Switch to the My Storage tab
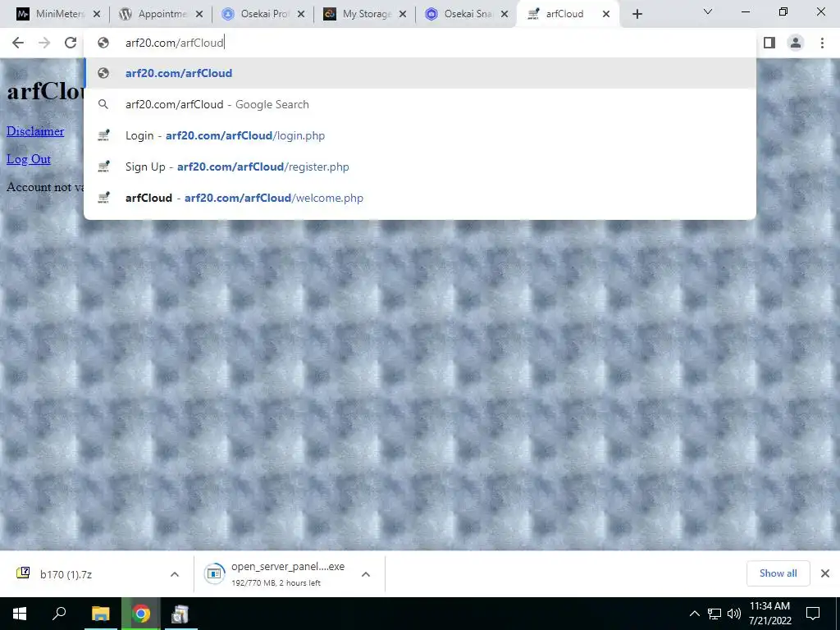Screen dimensions: 840x630 coord(365,14)
